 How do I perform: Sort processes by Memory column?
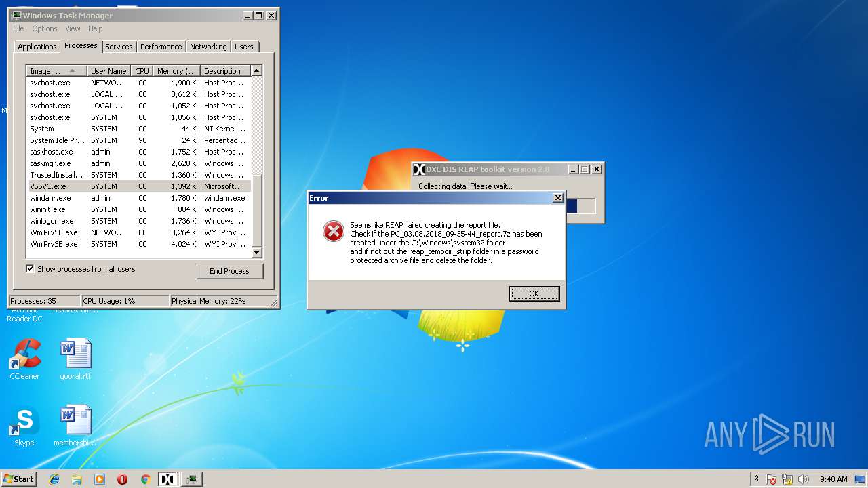pos(176,70)
